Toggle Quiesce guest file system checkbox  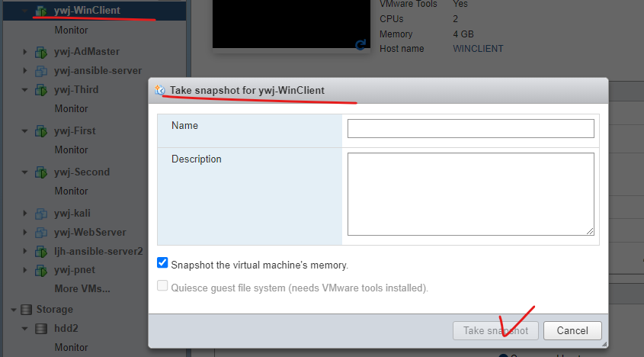[x=162, y=285]
